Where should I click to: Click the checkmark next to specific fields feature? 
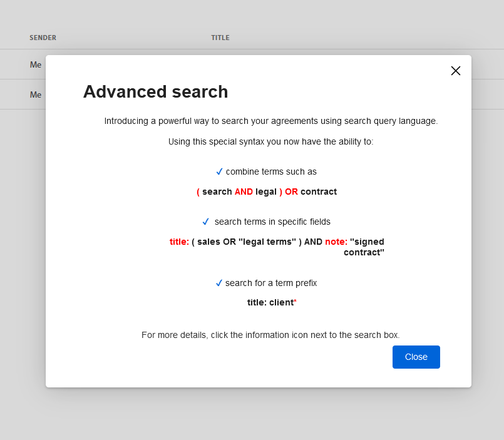click(x=205, y=221)
